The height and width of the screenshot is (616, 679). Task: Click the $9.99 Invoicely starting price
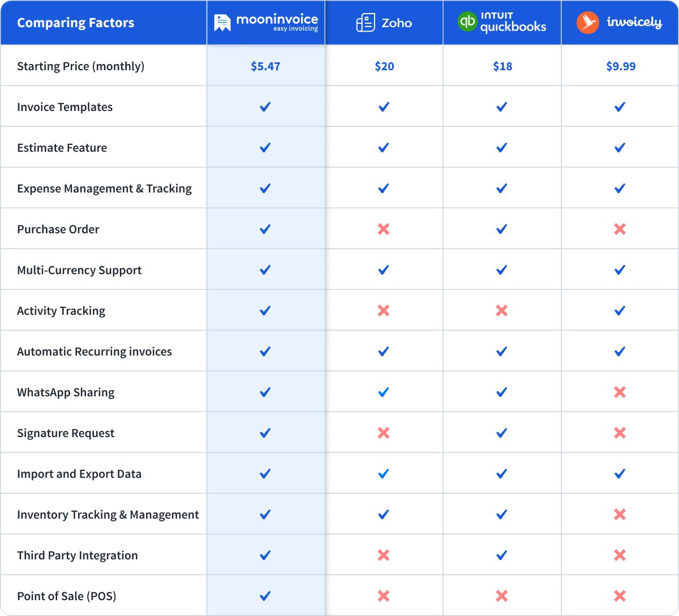pos(621,66)
